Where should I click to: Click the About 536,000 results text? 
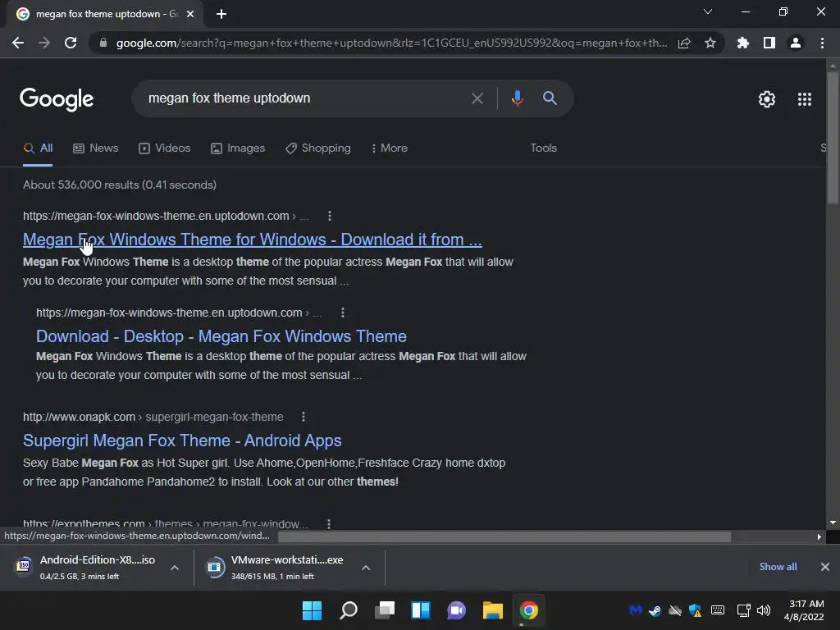tap(120, 185)
